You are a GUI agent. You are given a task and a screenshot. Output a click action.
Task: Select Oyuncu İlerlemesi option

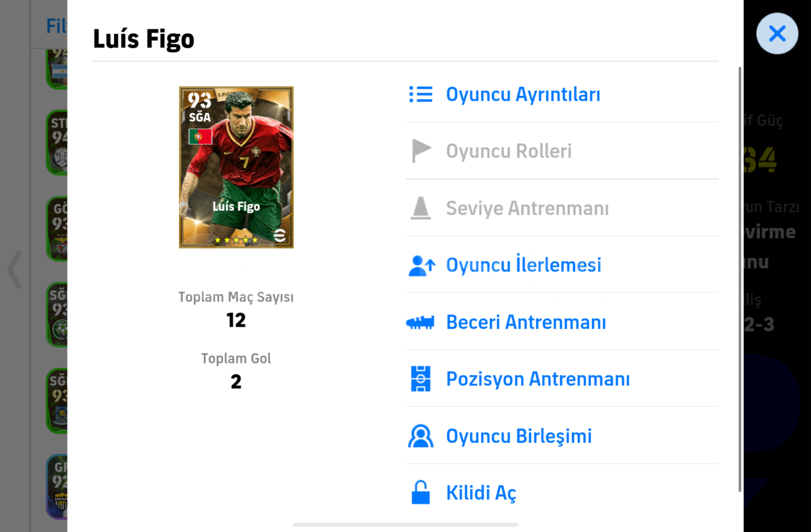pos(524,265)
